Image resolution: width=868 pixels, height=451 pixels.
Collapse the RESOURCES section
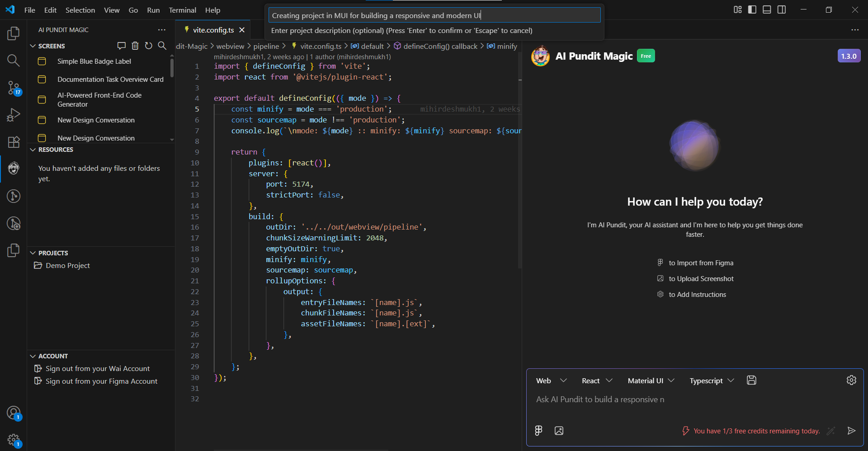(x=55, y=150)
